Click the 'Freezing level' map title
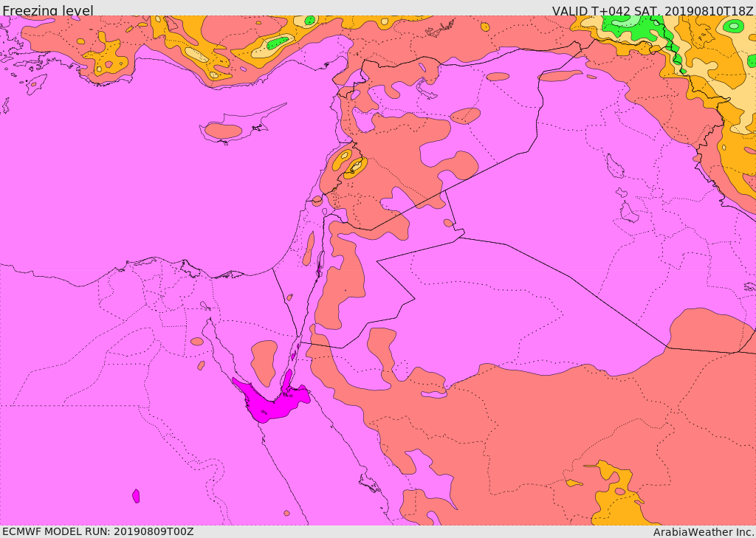756x538 pixels. point(48,10)
